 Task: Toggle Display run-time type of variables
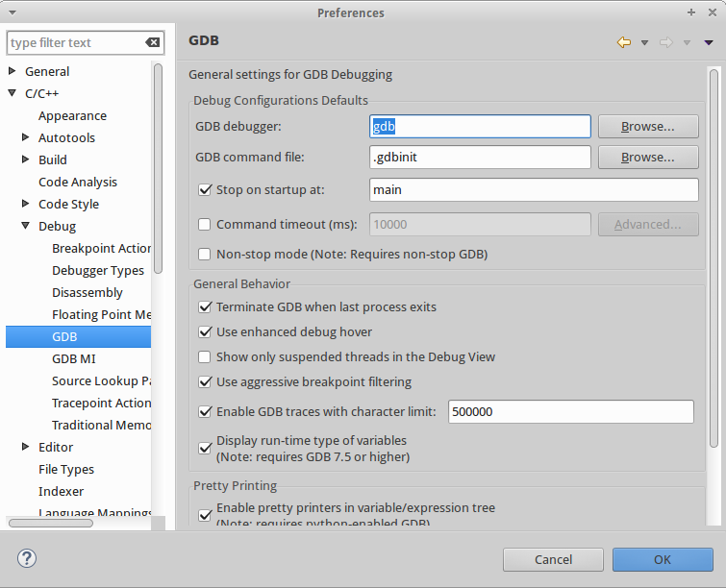[205, 449]
